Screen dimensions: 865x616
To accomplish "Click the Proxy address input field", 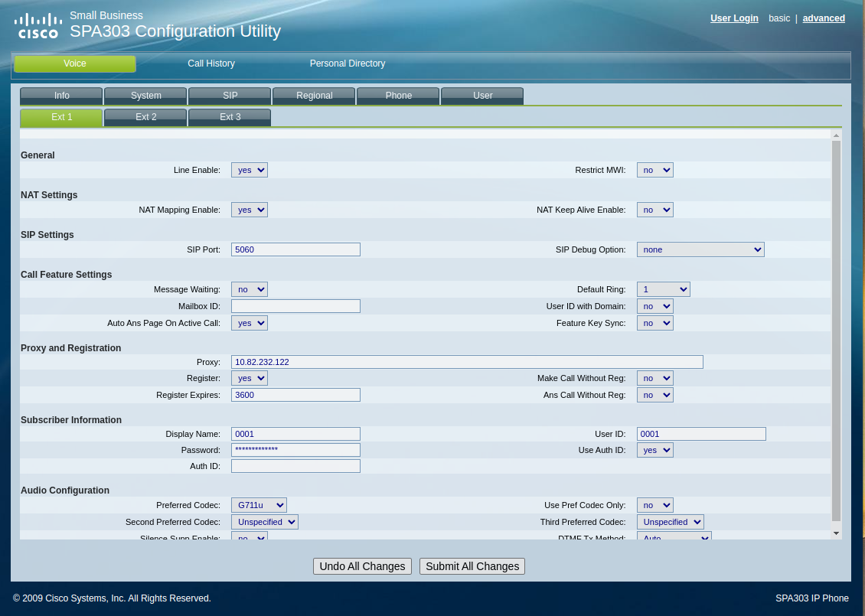I will click(x=467, y=362).
